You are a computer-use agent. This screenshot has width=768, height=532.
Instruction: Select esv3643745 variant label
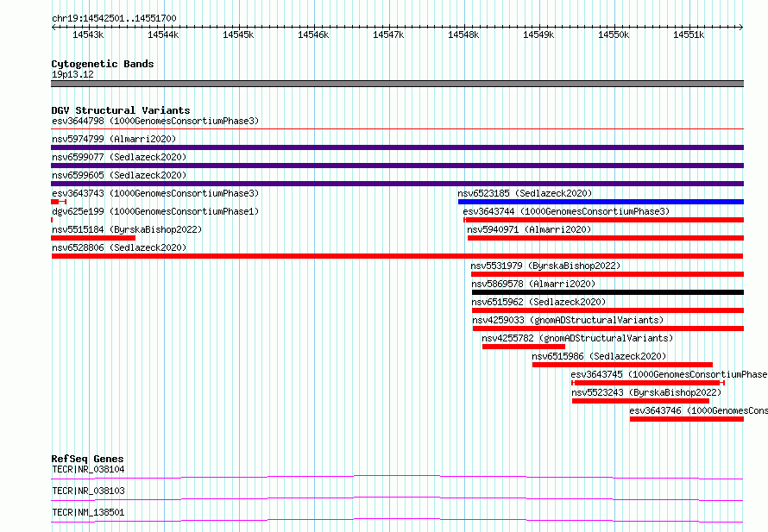pyautogui.click(x=669, y=374)
